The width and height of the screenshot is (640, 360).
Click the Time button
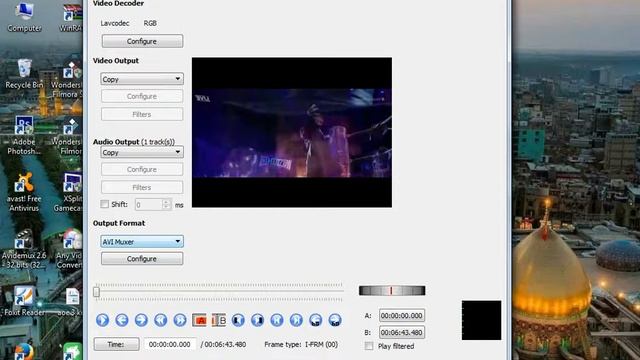click(x=116, y=344)
